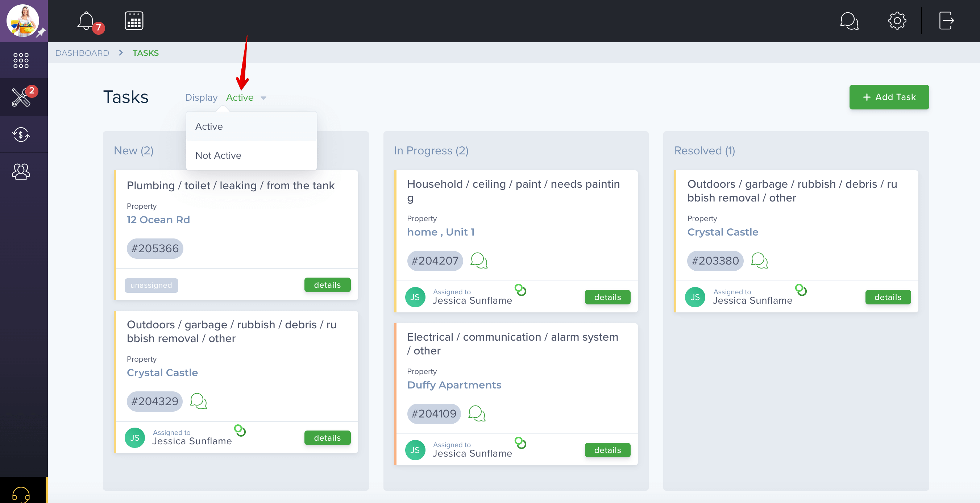Open the messages chat icon in header
The height and width of the screenshot is (503, 980).
click(849, 21)
